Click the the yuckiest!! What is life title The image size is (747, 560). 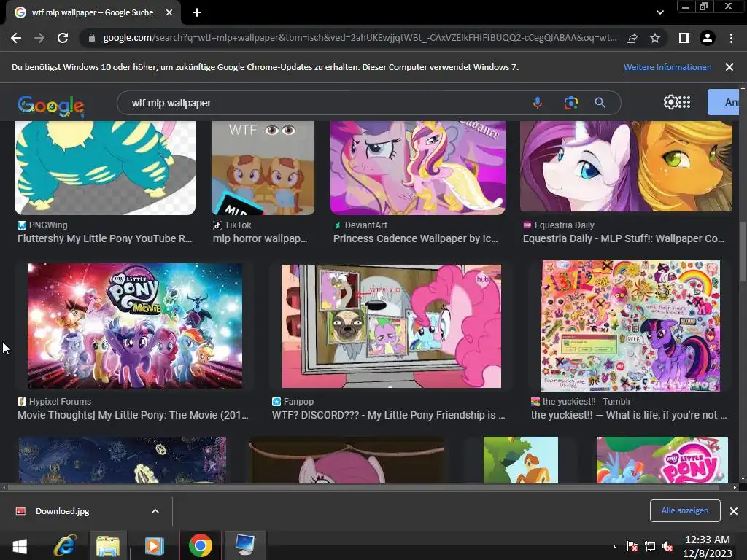pos(629,415)
